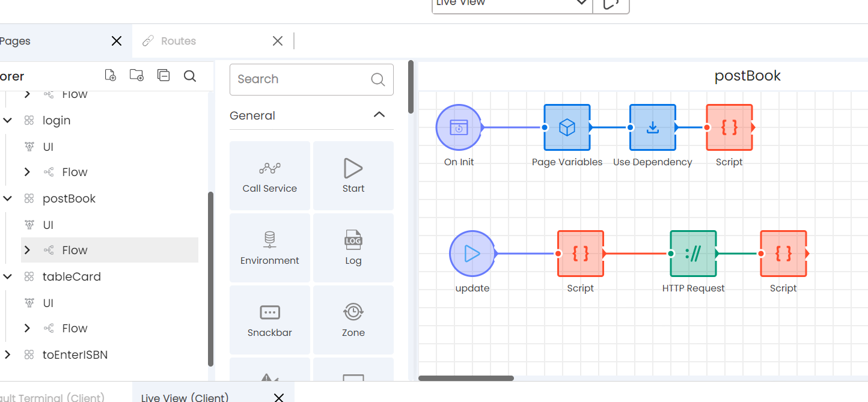Select the HTTP Request node
This screenshot has width=868, height=402.
coord(693,254)
